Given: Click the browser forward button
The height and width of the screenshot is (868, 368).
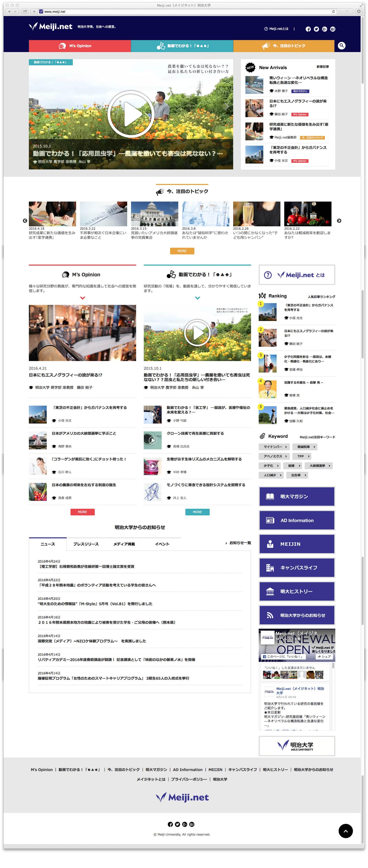Looking at the screenshot, I should (16, 11).
